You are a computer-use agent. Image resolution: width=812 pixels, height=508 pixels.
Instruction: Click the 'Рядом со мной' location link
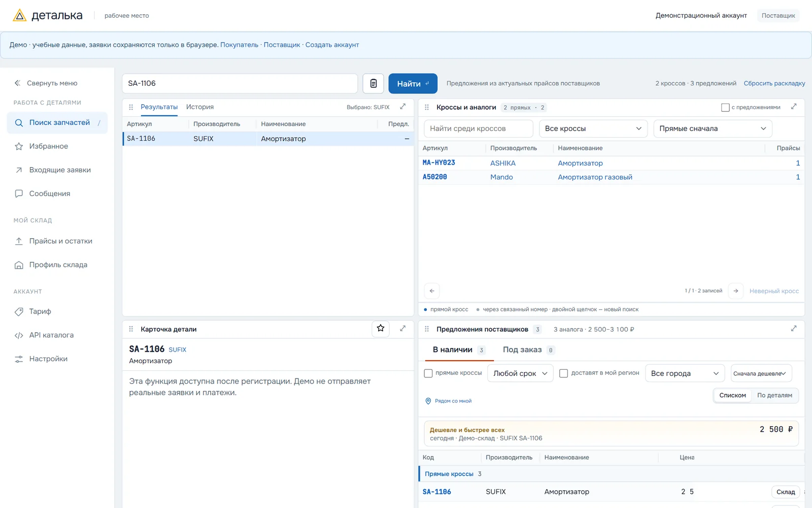449,401
